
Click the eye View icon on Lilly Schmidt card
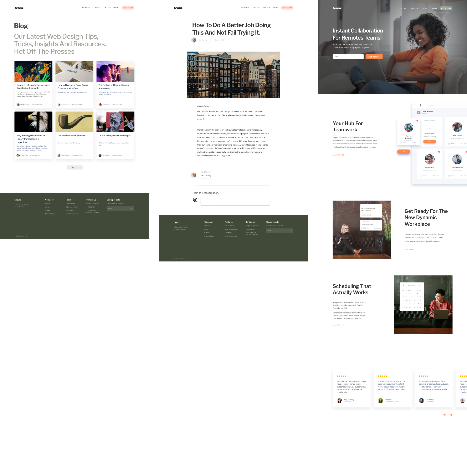point(434,176)
